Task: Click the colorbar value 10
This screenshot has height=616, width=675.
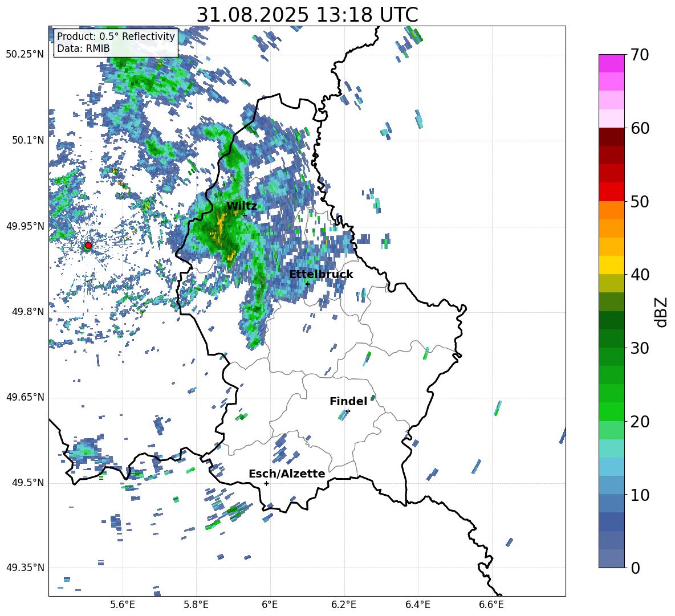Action: pyautogui.click(x=640, y=495)
